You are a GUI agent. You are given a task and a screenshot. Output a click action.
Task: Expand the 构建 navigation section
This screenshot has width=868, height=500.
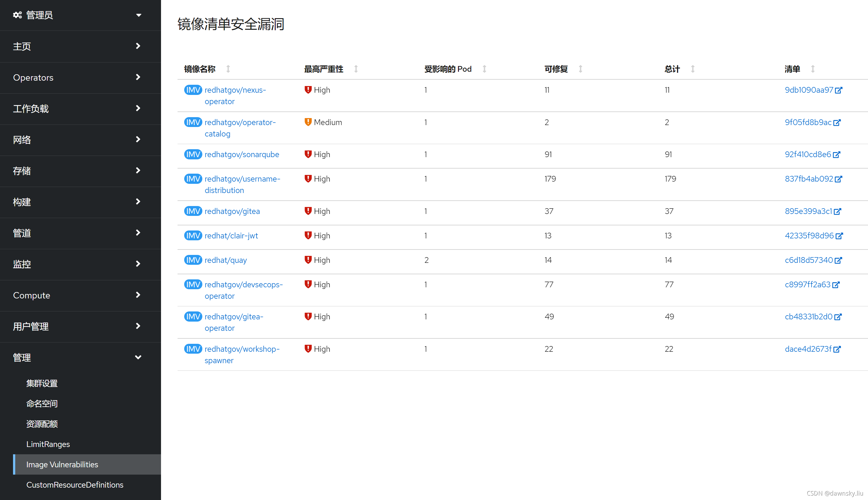(80, 202)
